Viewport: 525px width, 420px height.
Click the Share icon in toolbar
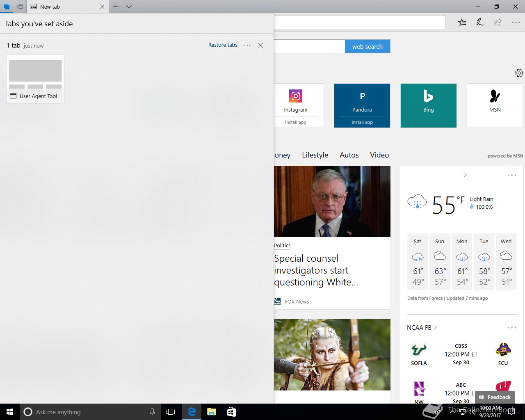click(x=498, y=22)
